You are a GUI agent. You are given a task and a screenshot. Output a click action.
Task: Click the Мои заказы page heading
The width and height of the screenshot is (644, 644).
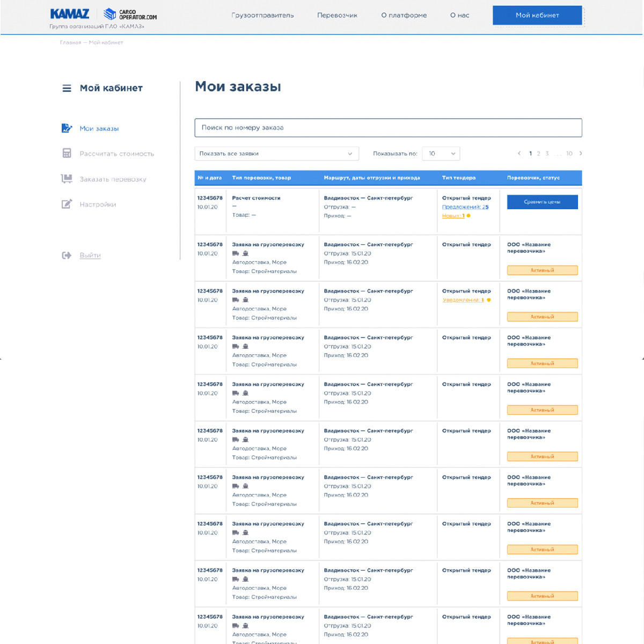point(238,86)
